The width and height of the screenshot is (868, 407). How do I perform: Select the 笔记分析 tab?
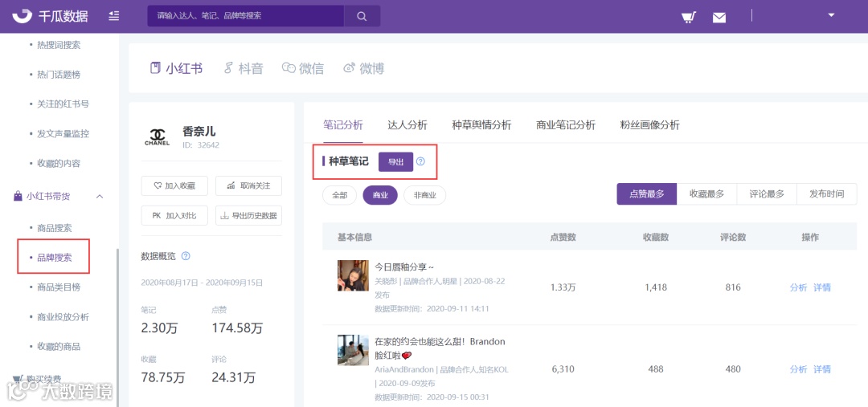coord(343,125)
